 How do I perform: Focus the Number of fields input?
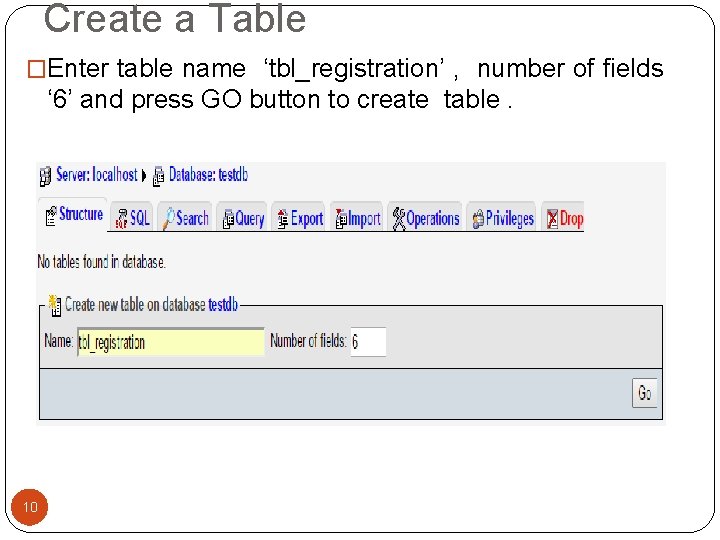click(x=368, y=342)
